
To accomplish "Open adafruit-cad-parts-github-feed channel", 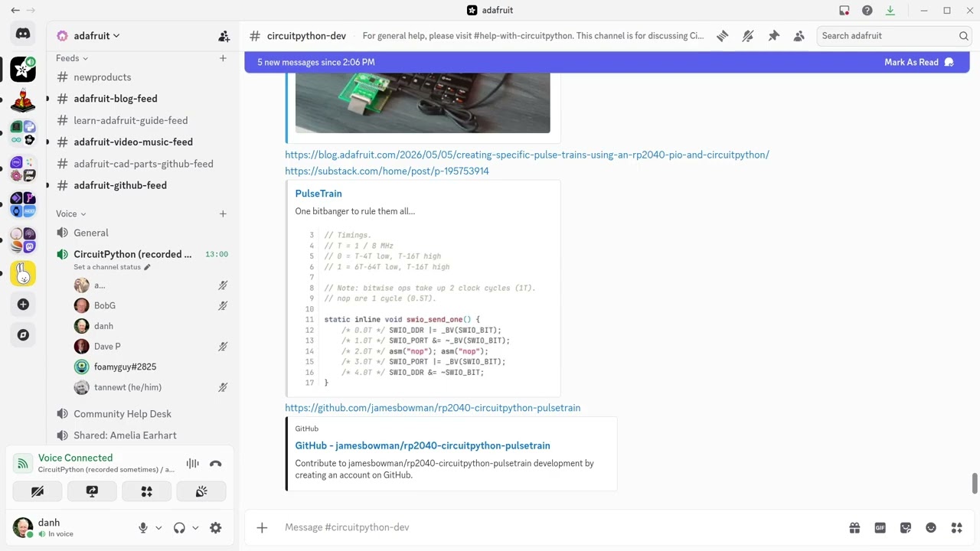I will [142, 164].
